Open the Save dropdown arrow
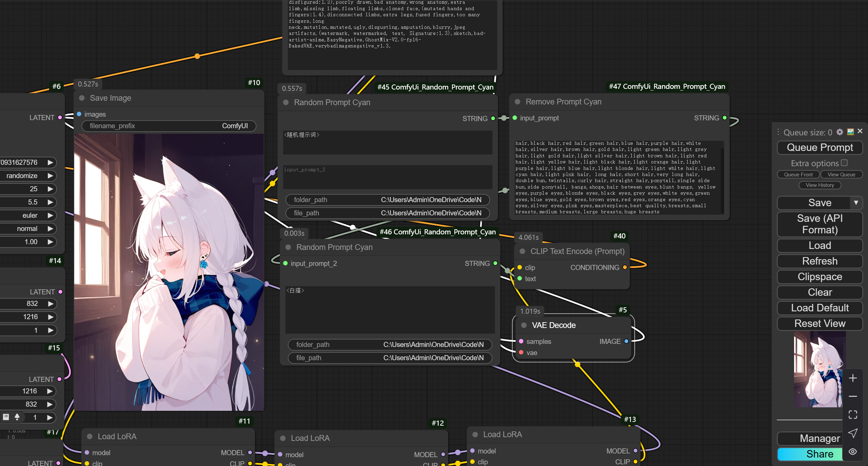Image resolution: width=868 pixels, height=466 pixels. click(856, 202)
